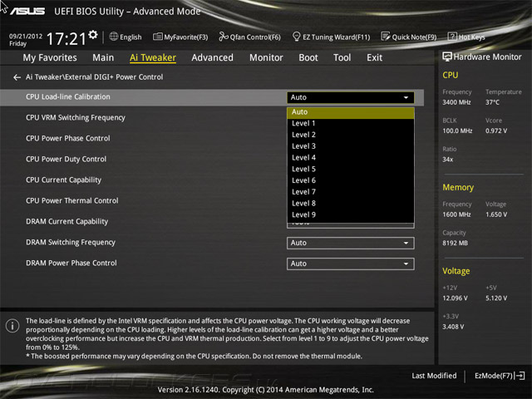The image size is (532, 399).
Task: Click the Hardware Monitor screen icon
Action: tap(447, 57)
